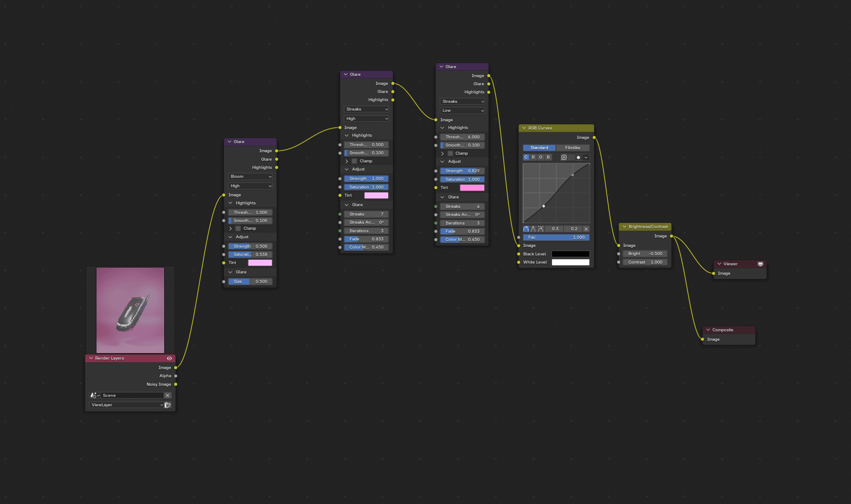Open the scene browse icon in Render Layers
Screen dimensions: 851x504
click(95, 396)
